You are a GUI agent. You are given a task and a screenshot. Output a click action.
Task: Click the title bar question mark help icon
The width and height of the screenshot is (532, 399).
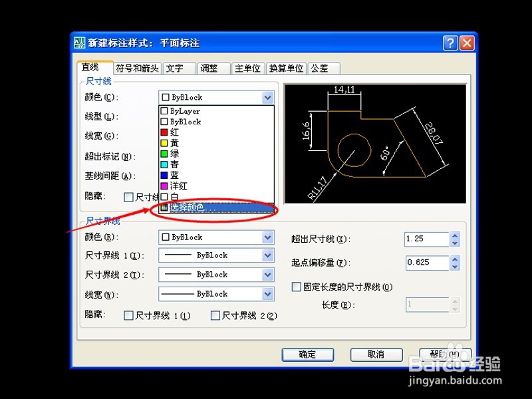tap(450, 43)
